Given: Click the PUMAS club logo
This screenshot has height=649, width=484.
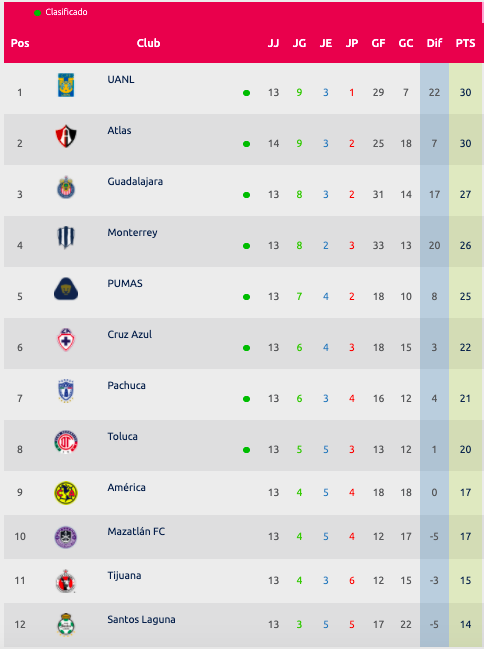Looking at the screenshot, I should (66, 289).
